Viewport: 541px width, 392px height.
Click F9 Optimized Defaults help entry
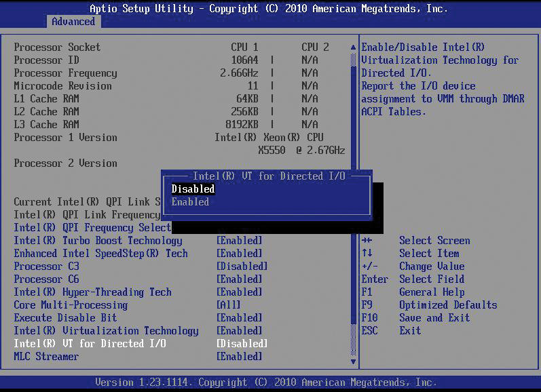(429, 305)
